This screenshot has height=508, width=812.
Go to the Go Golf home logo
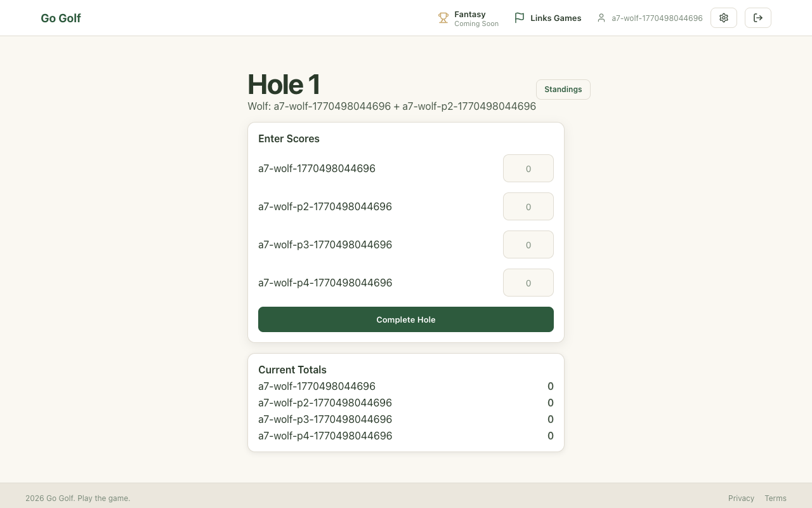(x=61, y=18)
